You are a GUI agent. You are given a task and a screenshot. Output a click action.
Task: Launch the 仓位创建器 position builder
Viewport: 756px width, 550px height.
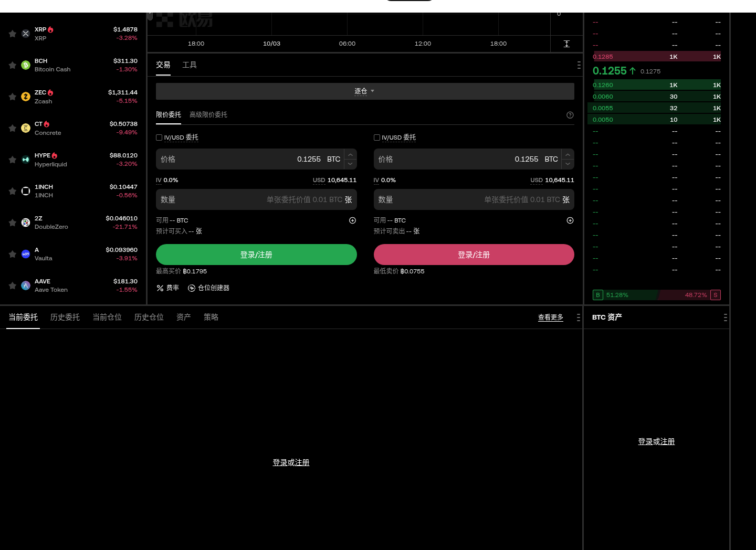point(209,288)
